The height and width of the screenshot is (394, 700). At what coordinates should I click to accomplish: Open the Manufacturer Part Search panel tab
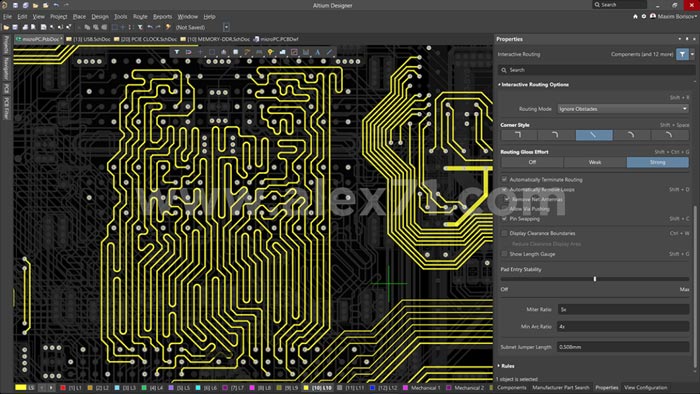pyautogui.click(x=561, y=387)
